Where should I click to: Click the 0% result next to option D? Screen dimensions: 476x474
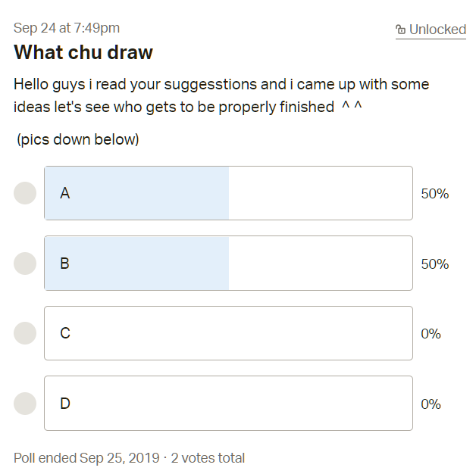431,404
